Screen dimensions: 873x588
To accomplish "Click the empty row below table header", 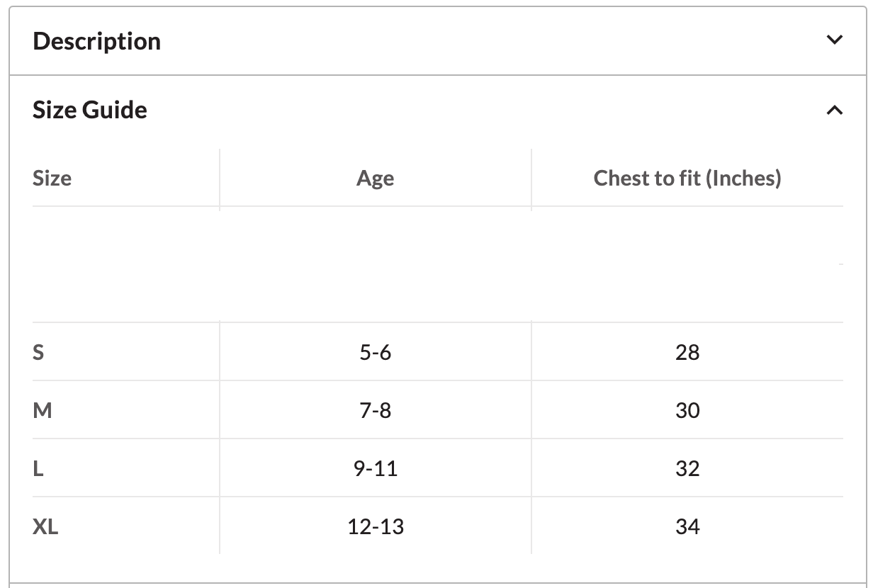I will (x=437, y=266).
